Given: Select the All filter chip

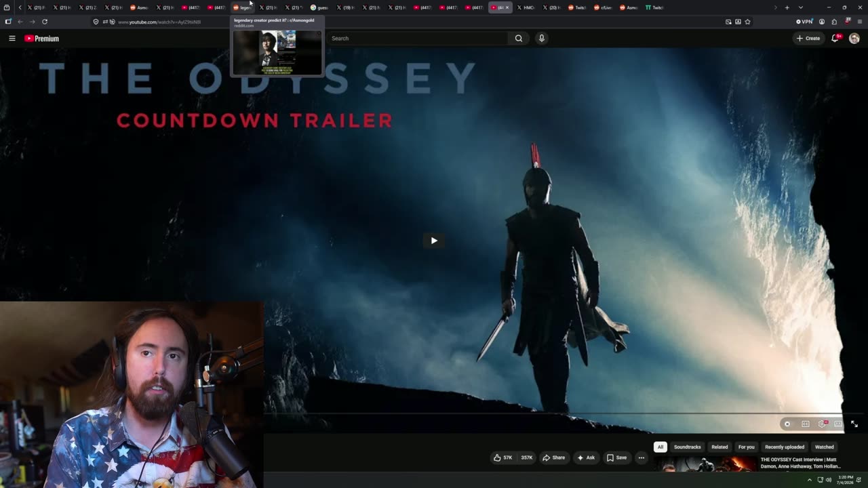Looking at the screenshot, I should coord(660,447).
